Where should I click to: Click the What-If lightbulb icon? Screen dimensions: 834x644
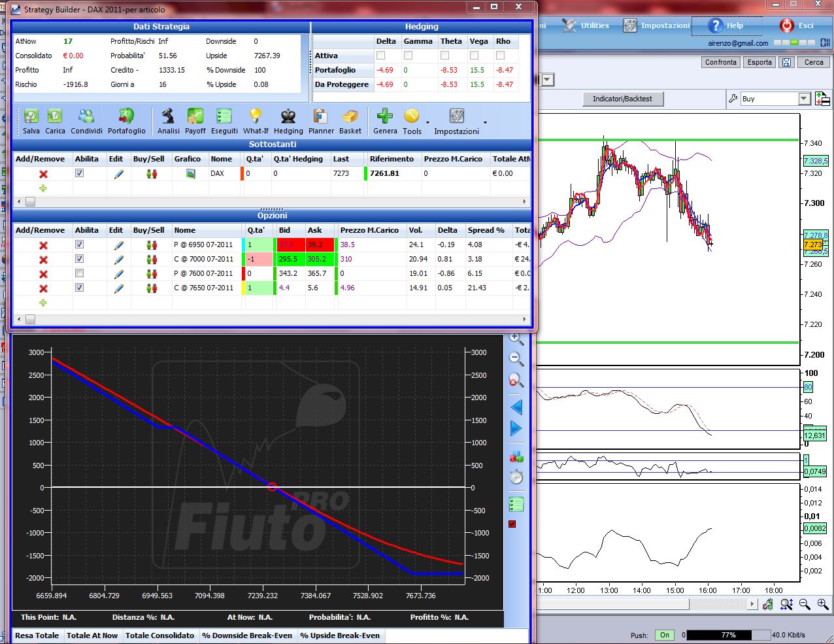tap(255, 116)
